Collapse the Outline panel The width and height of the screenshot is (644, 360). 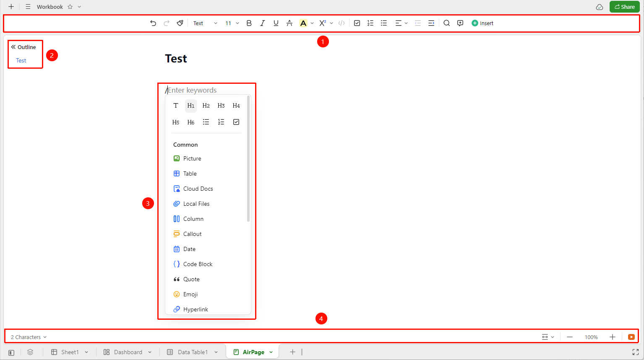click(13, 47)
